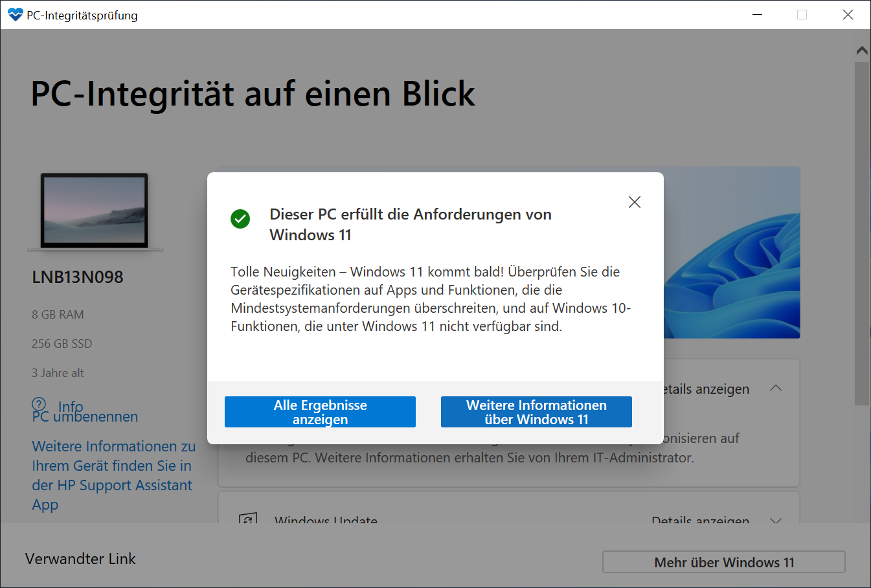Screen dimensions: 871x588
Task: Open 'Weitere Informationen über Windows 11'
Action: [x=536, y=412]
